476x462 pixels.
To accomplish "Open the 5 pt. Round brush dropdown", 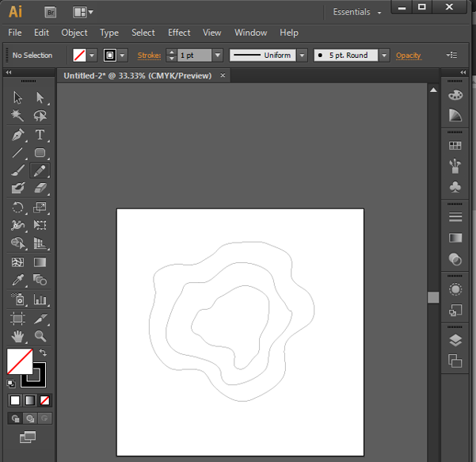I will (384, 55).
